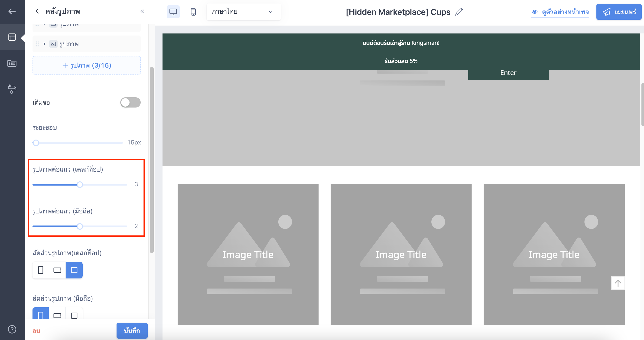Click the desktop images-per-row slider handle

click(x=80, y=184)
